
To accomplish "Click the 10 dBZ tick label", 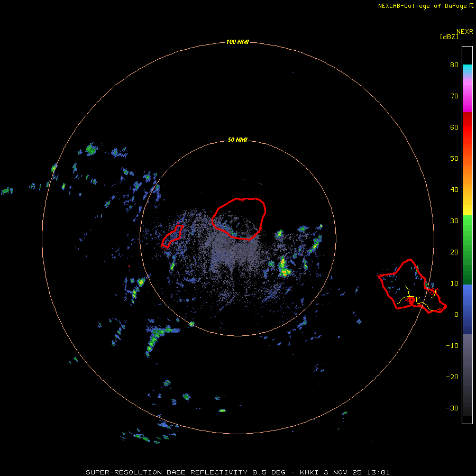I will coord(454,283).
